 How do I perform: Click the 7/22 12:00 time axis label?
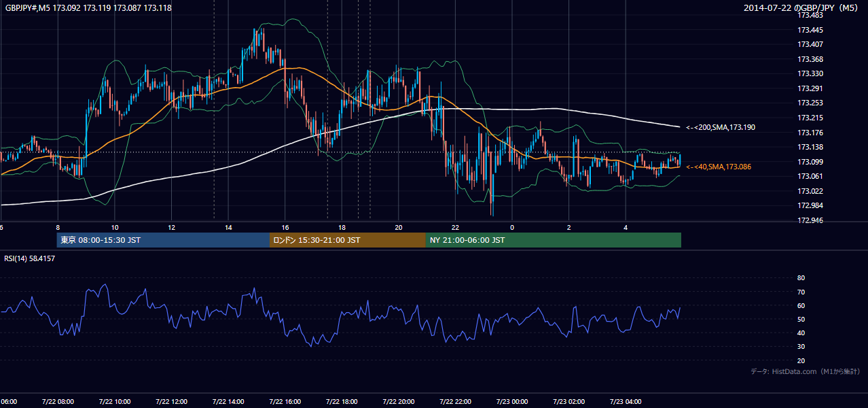[171, 402]
